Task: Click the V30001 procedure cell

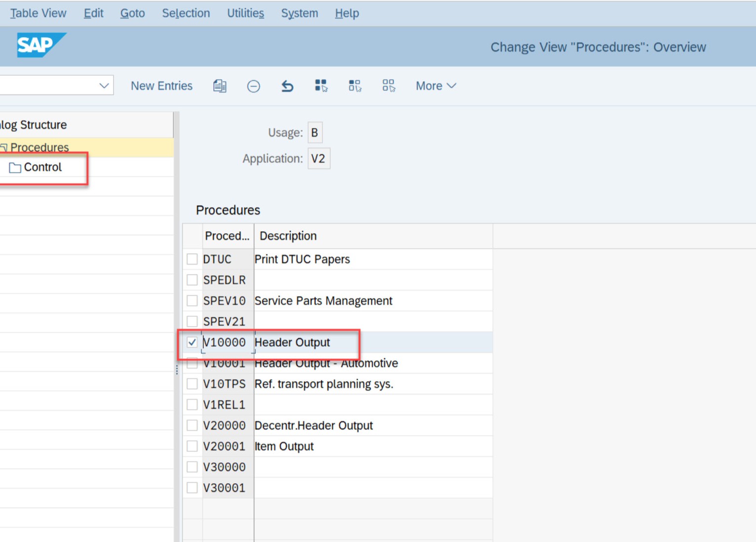Action: coord(228,487)
